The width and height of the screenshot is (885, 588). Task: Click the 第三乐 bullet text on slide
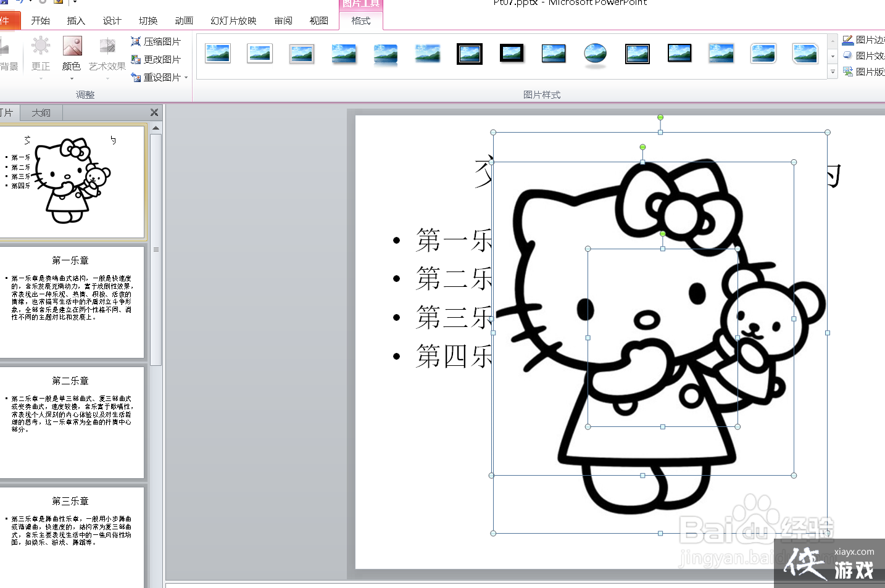click(x=454, y=317)
